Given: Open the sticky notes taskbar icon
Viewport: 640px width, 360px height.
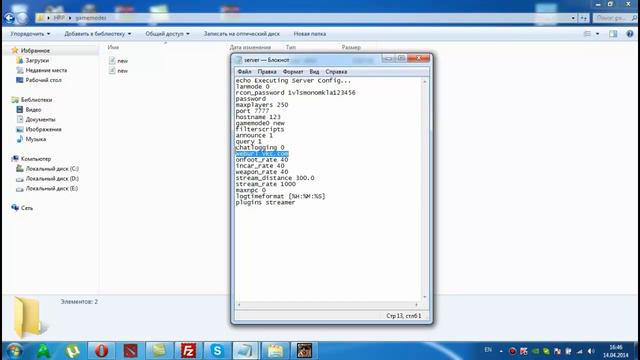Looking at the screenshot, I should point(159,351).
